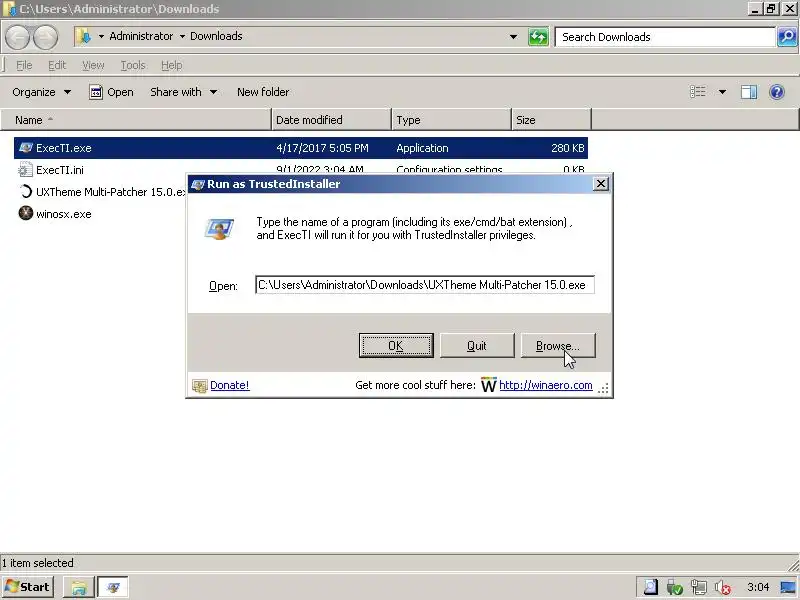The height and width of the screenshot is (600, 800).
Task: Select the Downloads breadcrumb
Action: pos(216,36)
